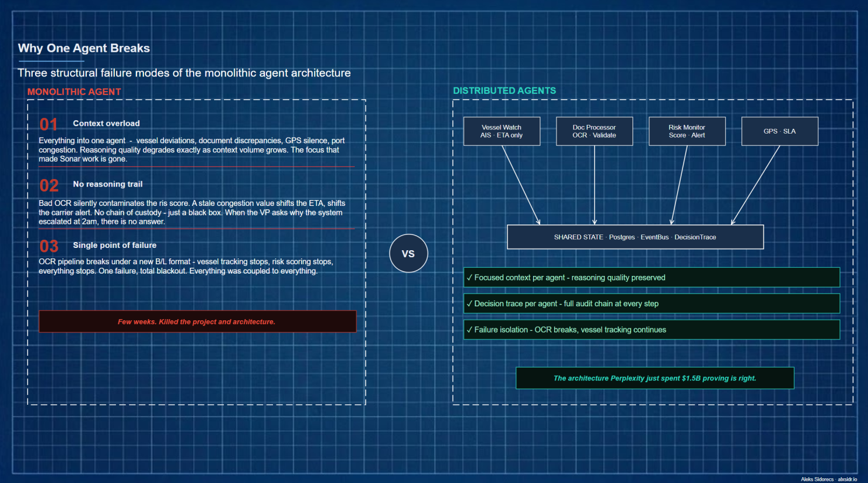The height and width of the screenshot is (483, 868).
Task: Toggle the checkmark on Focused context per agent
Action: point(470,277)
